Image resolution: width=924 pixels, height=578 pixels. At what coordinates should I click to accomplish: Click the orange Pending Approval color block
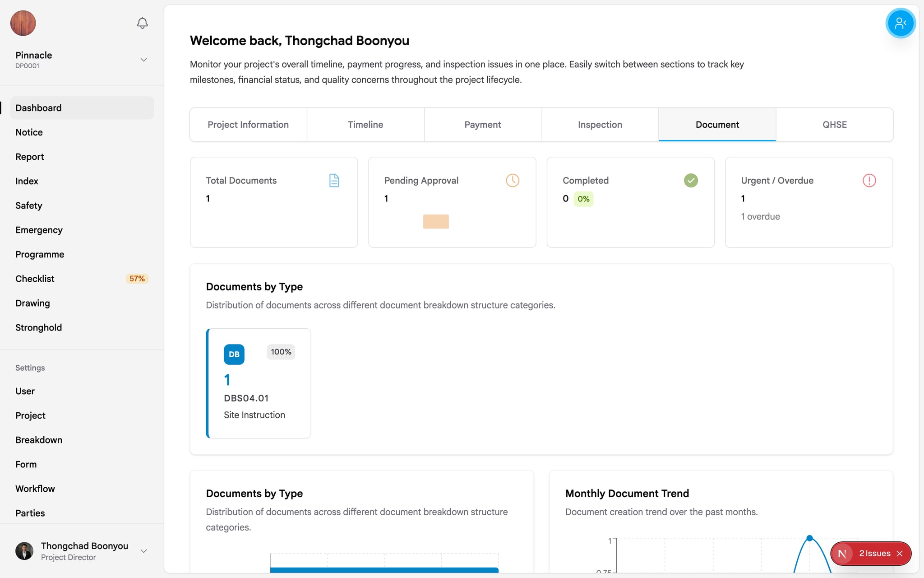pos(436,221)
